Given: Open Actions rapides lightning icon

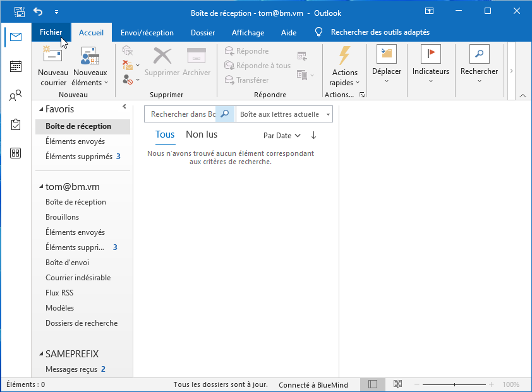Looking at the screenshot, I should click(344, 56).
